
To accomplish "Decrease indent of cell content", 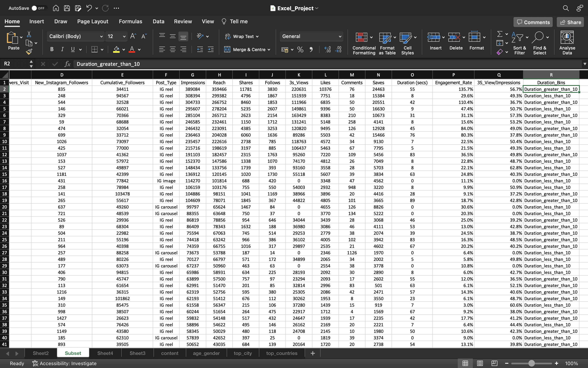I will coord(200,50).
